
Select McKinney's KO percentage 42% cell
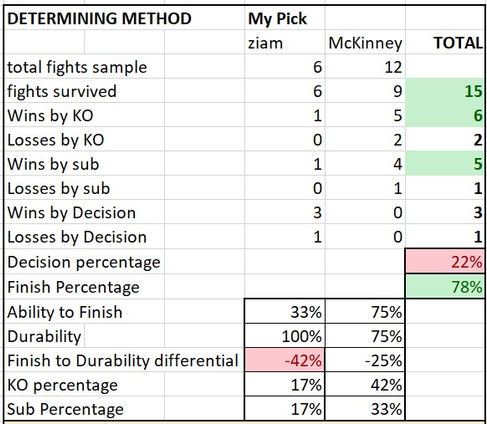pyautogui.click(x=365, y=385)
